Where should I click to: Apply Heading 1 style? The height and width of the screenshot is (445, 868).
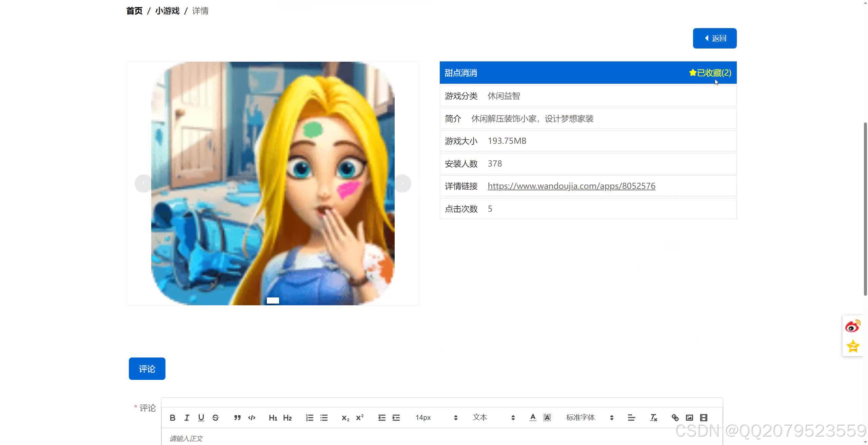point(273,418)
